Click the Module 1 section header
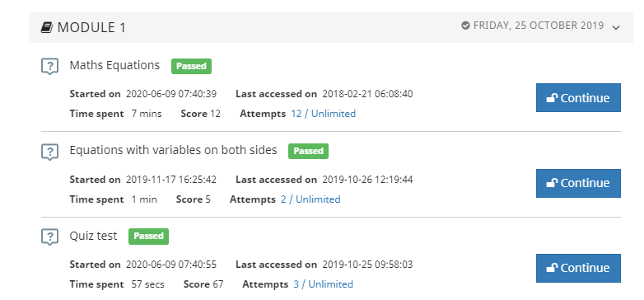The height and width of the screenshot is (300, 644). (330, 27)
